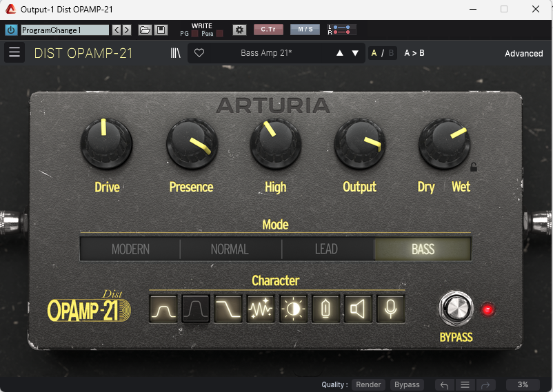Click the M / S button
553x392 pixels.
point(305,30)
